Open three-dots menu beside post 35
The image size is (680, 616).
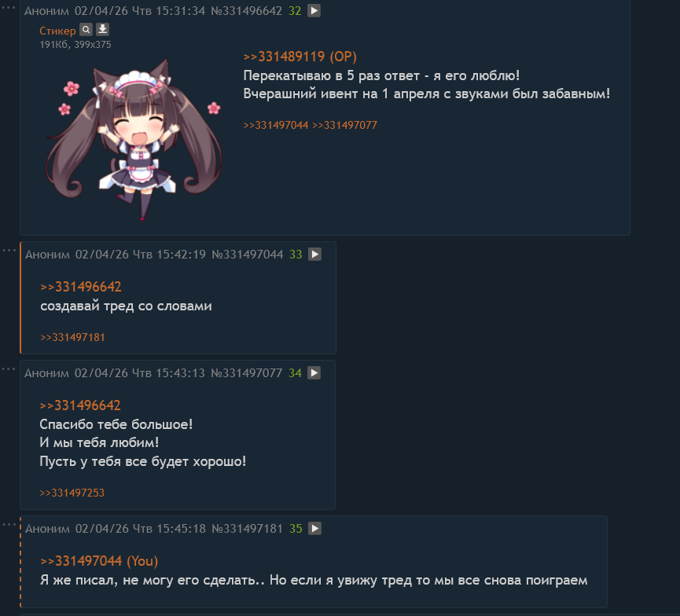click(x=9, y=525)
